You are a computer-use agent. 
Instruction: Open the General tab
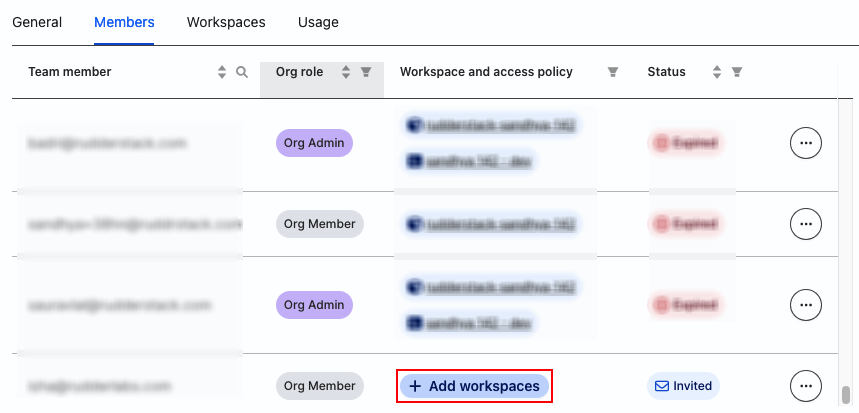click(37, 22)
